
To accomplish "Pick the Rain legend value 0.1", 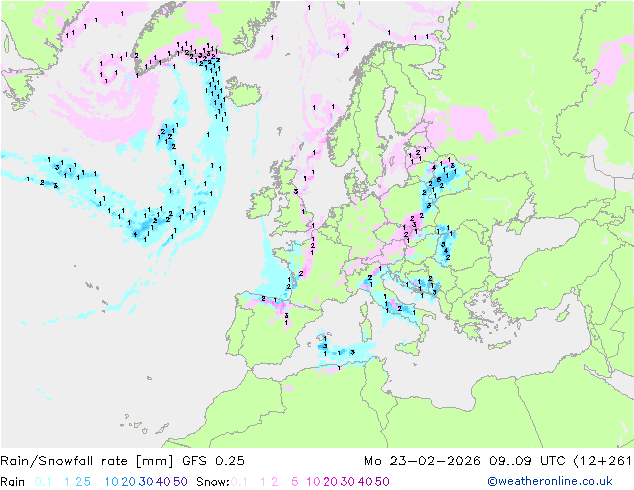I will 43,482.
